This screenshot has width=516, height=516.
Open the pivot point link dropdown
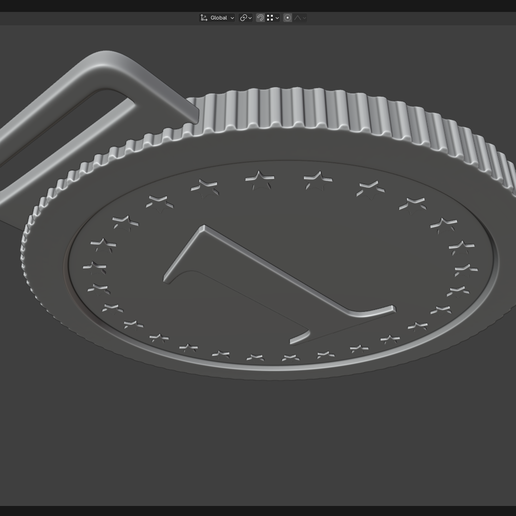tap(246, 18)
